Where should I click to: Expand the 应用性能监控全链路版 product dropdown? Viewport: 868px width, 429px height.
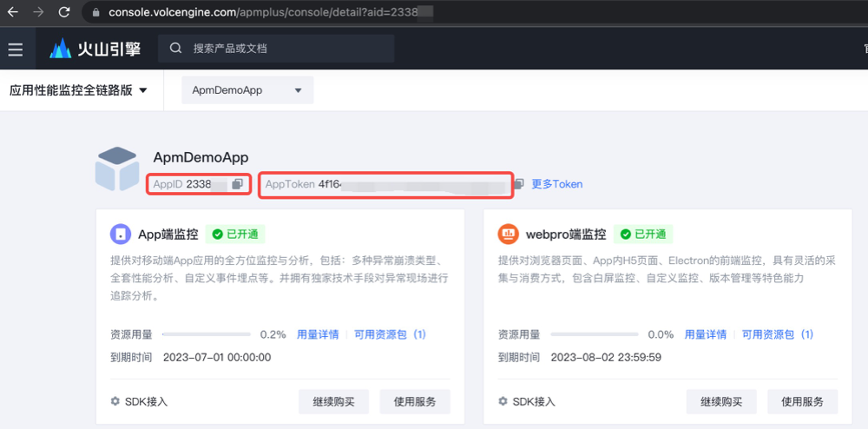click(x=79, y=90)
